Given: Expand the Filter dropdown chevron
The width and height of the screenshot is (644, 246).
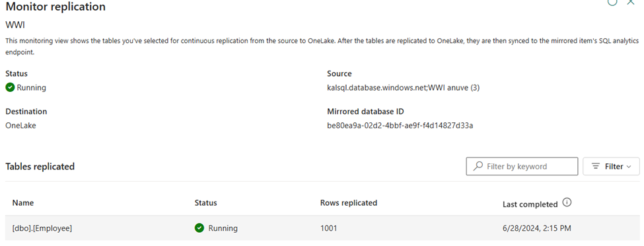Looking at the screenshot, I should 628,167.
